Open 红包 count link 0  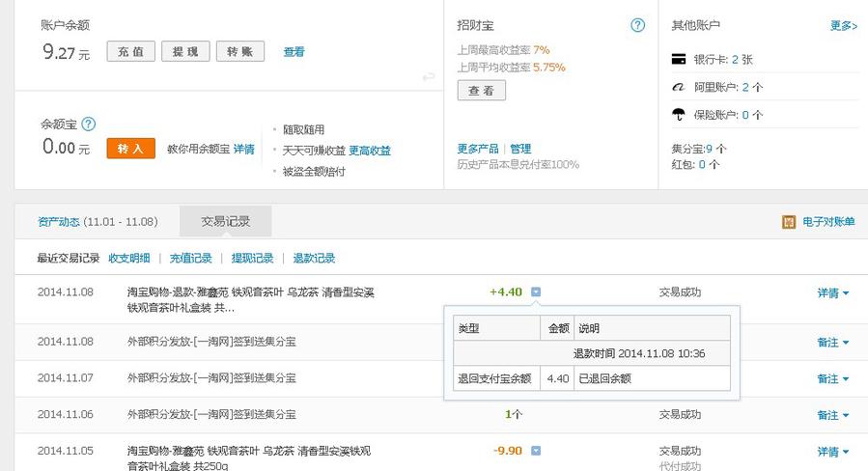[702, 164]
